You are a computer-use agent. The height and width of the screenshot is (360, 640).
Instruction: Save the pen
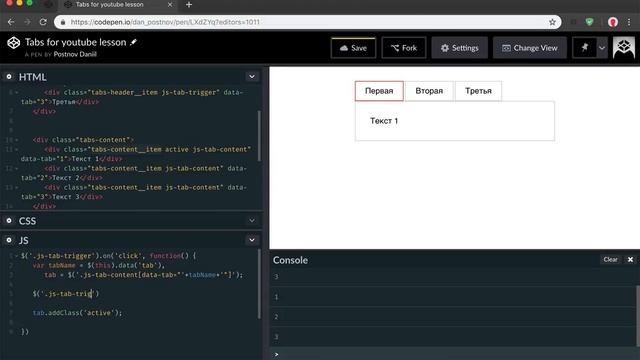[353, 48]
